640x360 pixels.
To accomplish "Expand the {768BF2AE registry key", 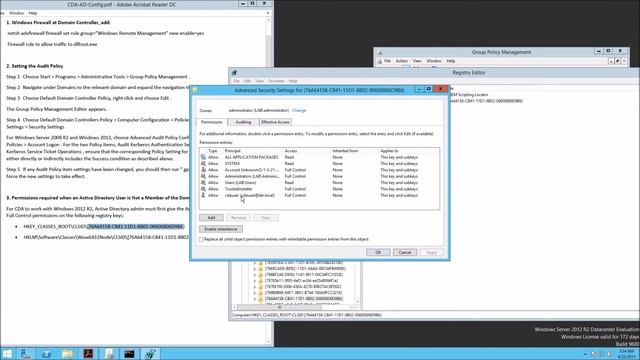I will [255, 275].
